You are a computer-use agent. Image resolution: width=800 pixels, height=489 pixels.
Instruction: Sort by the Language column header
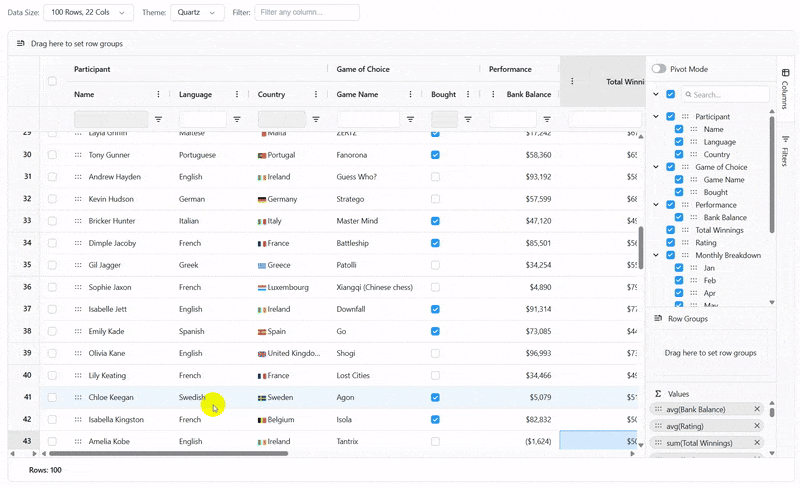click(x=195, y=94)
